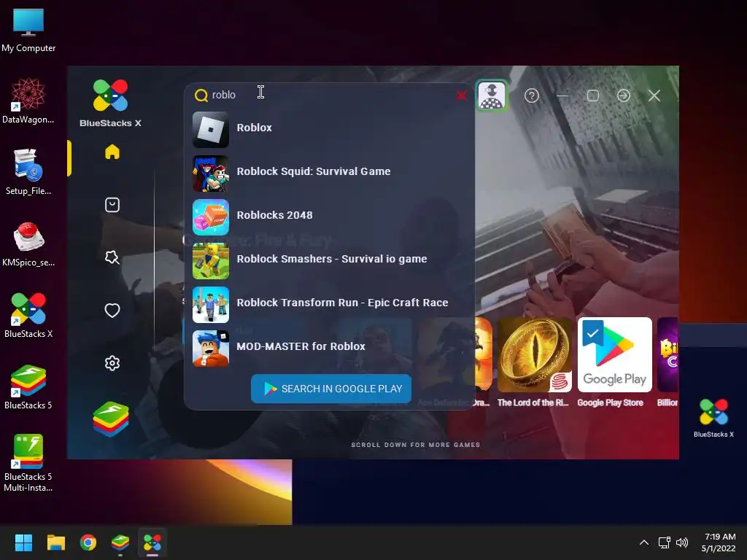Click Roblock Smashers game thumbnail

point(211,261)
